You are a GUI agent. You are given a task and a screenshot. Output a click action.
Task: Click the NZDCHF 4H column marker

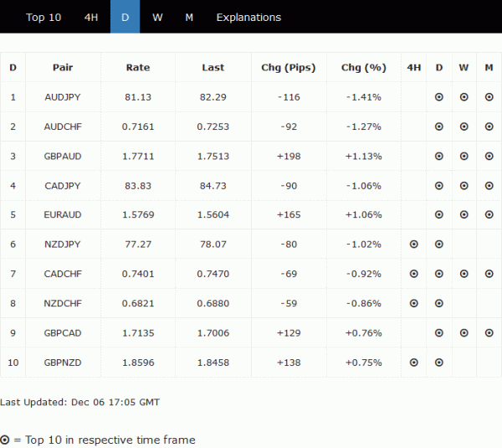coord(413,303)
